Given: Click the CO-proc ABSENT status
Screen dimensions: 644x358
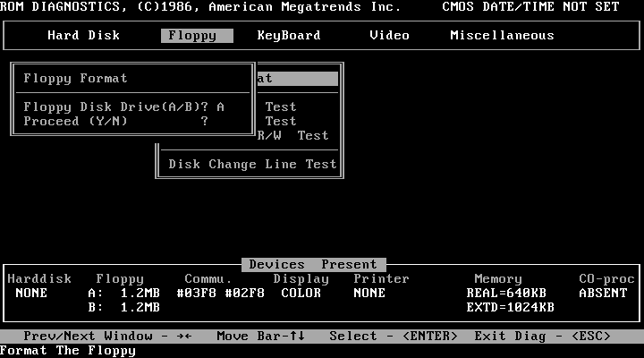Looking at the screenshot, I should click(603, 294).
